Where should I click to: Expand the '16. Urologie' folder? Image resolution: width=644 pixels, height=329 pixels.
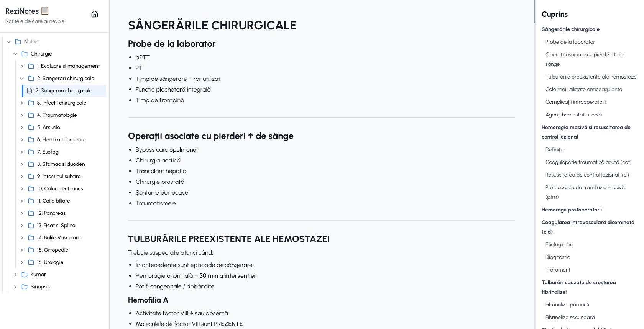[x=22, y=262]
